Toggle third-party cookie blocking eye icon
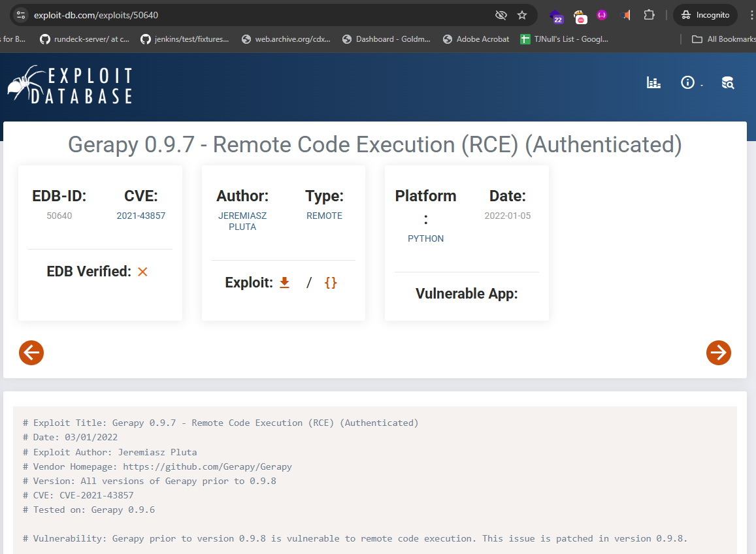The height and width of the screenshot is (554, 756). (501, 15)
